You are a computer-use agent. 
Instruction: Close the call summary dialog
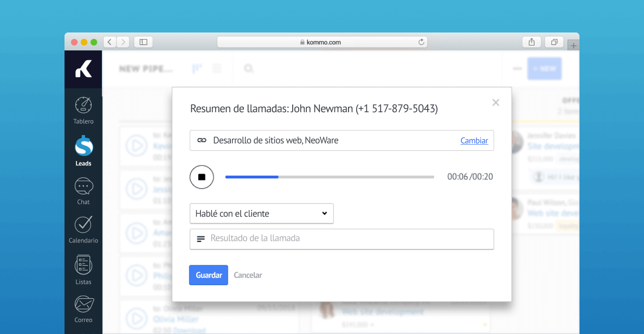495,102
